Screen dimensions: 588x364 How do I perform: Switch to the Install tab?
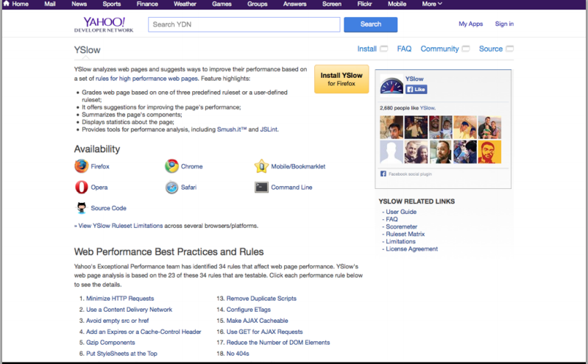(366, 49)
